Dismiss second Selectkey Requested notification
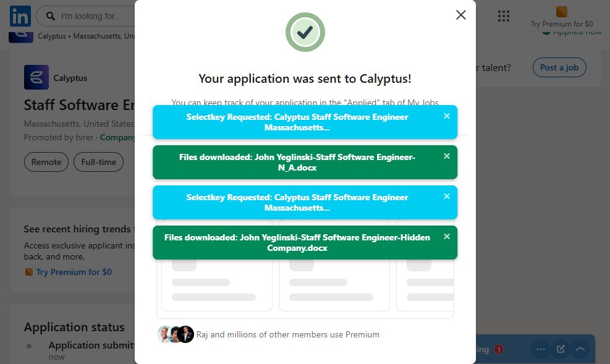The height and width of the screenshot is (364, 610). [447, 197]
